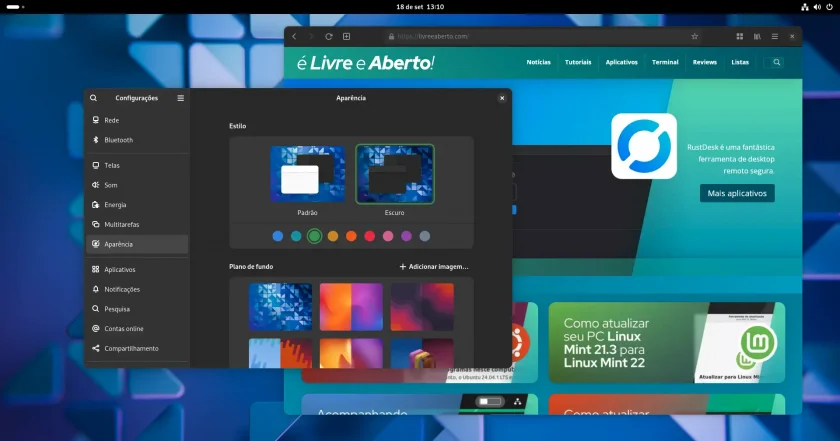This screenshot has width=840, height=441.
Task: Select the dark red wavy wallpaper
Action: (x=422, y=307)
